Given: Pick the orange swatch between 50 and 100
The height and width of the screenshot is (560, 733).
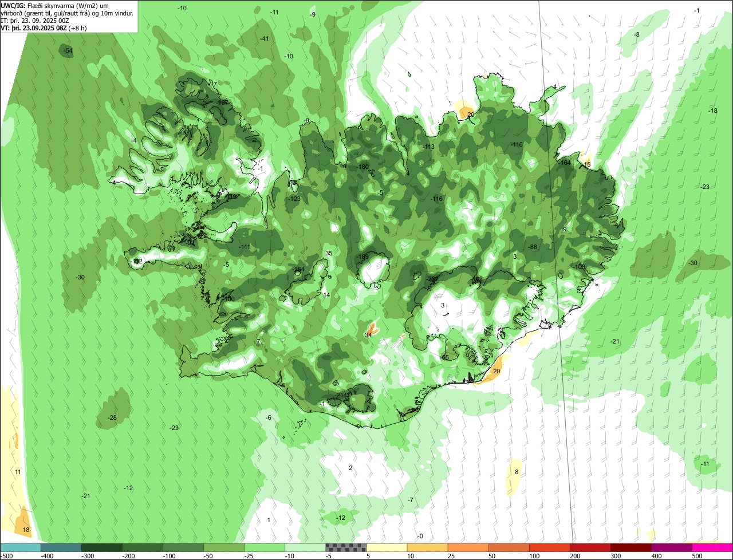Looking at the screenshot, I should coord(509,547).
